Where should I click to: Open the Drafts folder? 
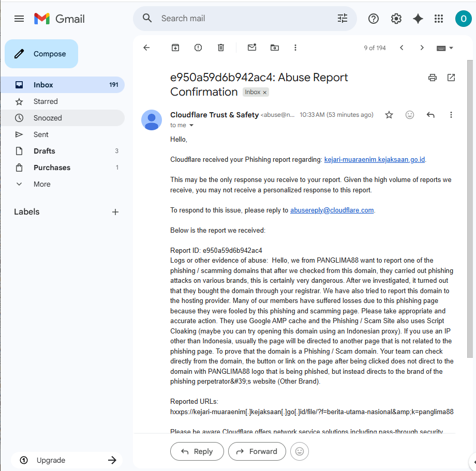[63, 151]
